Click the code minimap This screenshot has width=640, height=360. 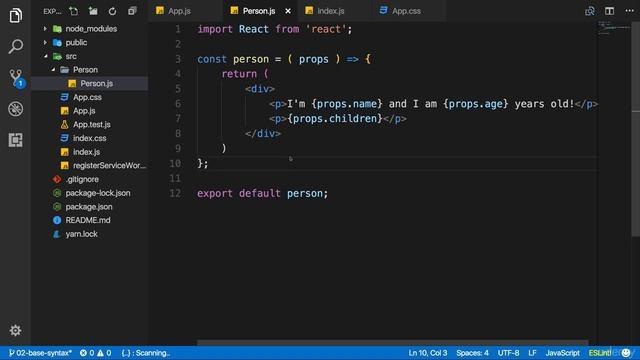615,29
